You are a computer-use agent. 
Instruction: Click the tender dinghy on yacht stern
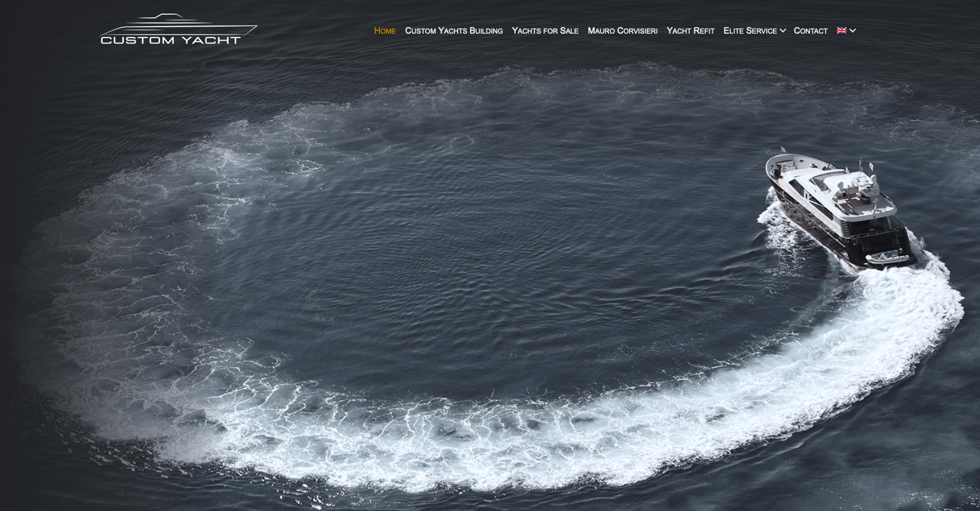point(887,258)
